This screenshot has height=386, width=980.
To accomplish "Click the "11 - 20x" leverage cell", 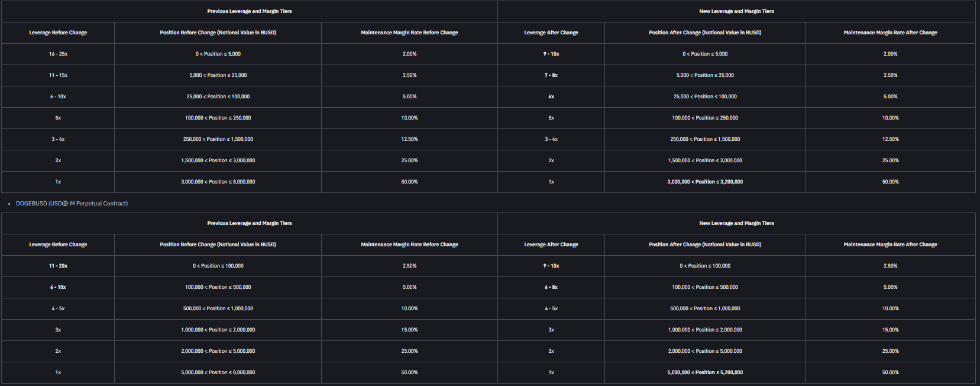I will [58, 266].
